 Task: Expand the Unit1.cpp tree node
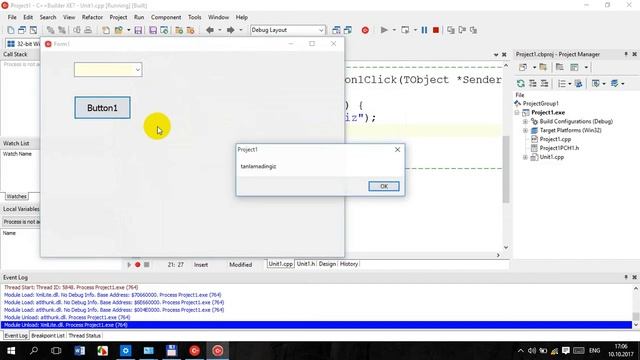525,157
